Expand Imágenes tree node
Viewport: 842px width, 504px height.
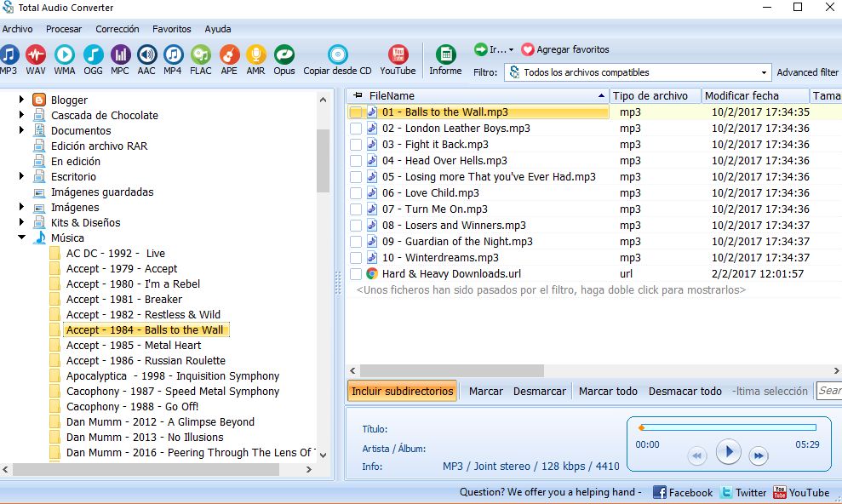pos(21,207)
